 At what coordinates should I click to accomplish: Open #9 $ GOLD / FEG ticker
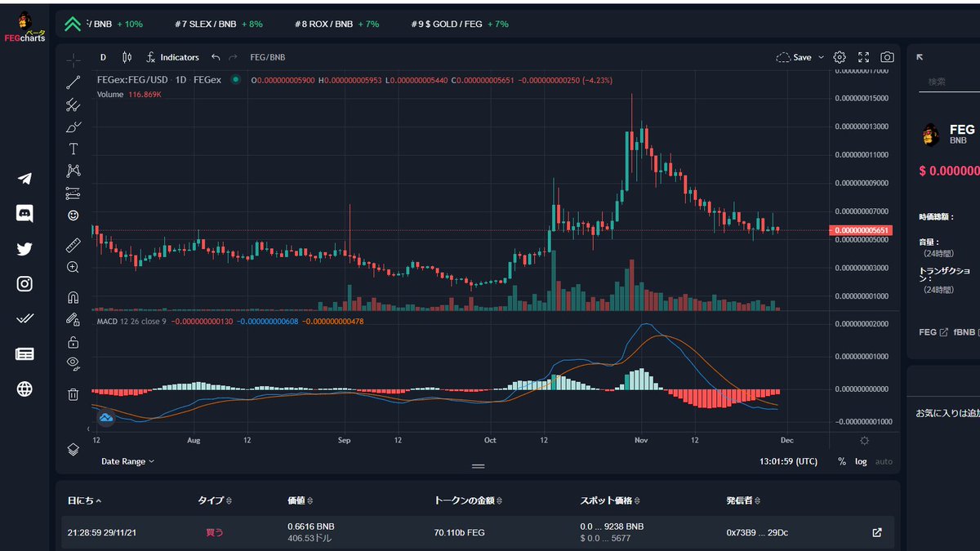pos(460,24)
